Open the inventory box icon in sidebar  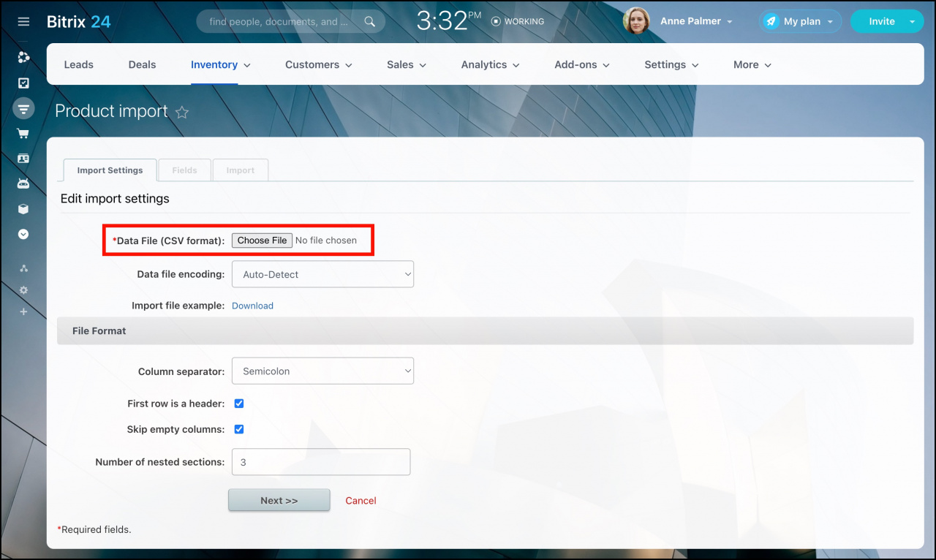coord(23,209)
